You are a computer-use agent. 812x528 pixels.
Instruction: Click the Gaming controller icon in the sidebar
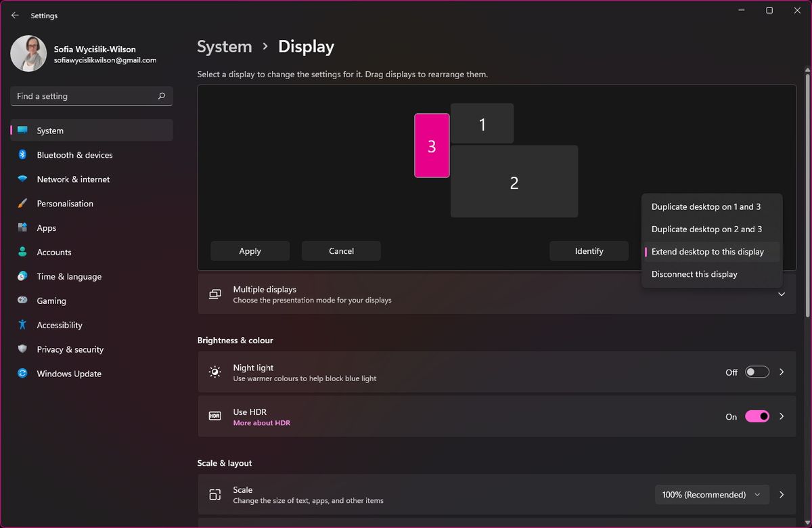(x=22, y=301)
